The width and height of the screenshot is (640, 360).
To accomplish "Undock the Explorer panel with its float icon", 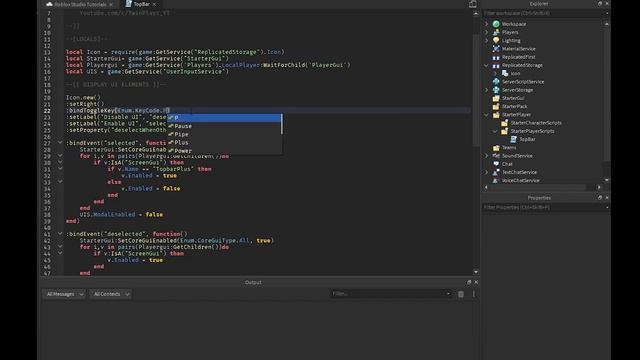I will [600, 3].
